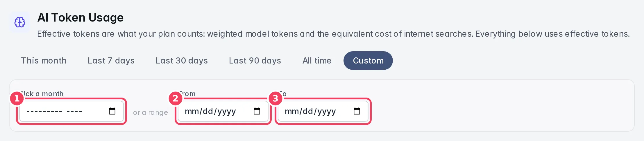Open the From date calendar picker icon
Image resolution: width=644 pixels, height=141 pixels.
(x=257, y=111)
